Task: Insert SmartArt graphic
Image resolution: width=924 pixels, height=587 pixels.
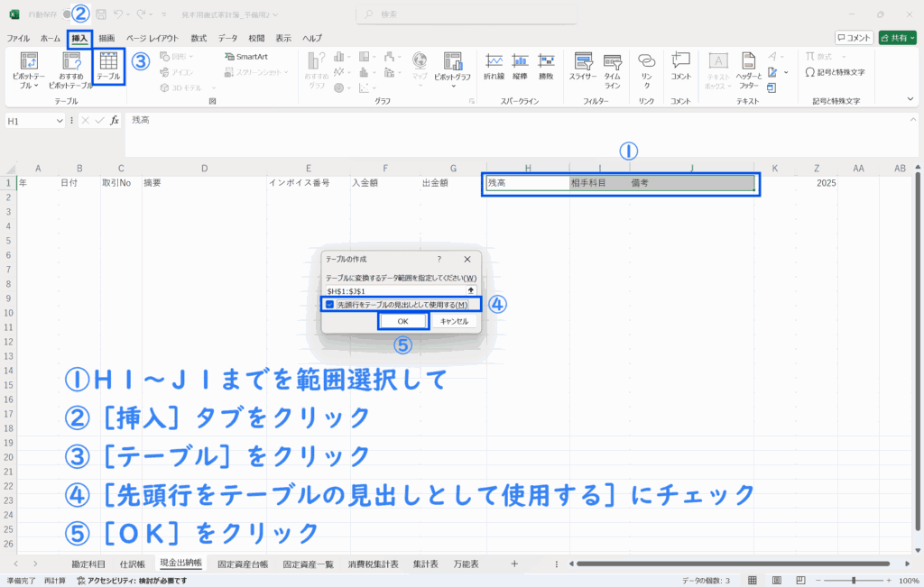Action: pos(246,57)
